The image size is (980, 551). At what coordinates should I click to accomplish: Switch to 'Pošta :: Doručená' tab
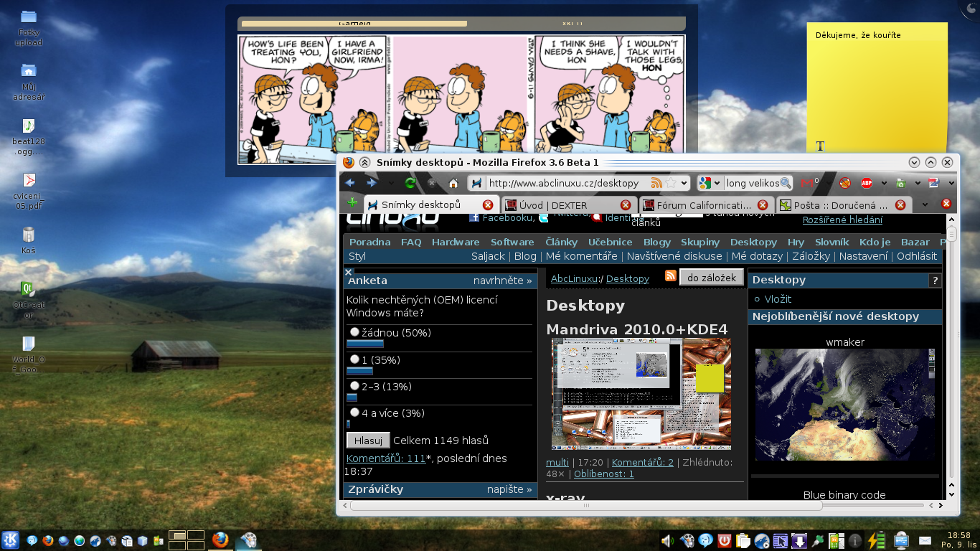click(844, 204)
